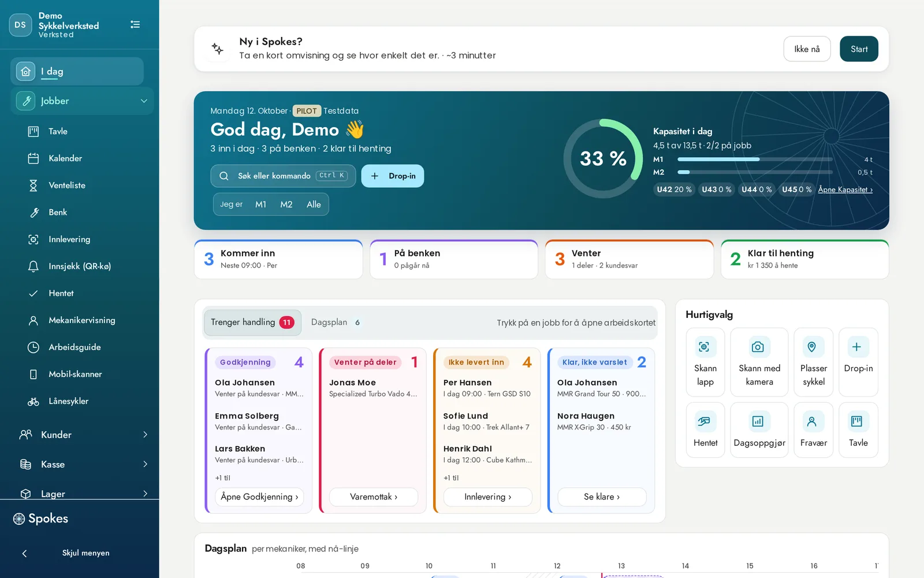The image size is (924, 578).
Task: Click Åpne Godkjenning button
Action: [x=259, y=497]
